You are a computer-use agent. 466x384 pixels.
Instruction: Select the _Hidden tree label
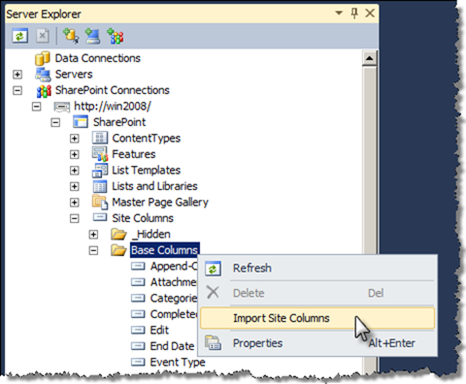(151, 234)
